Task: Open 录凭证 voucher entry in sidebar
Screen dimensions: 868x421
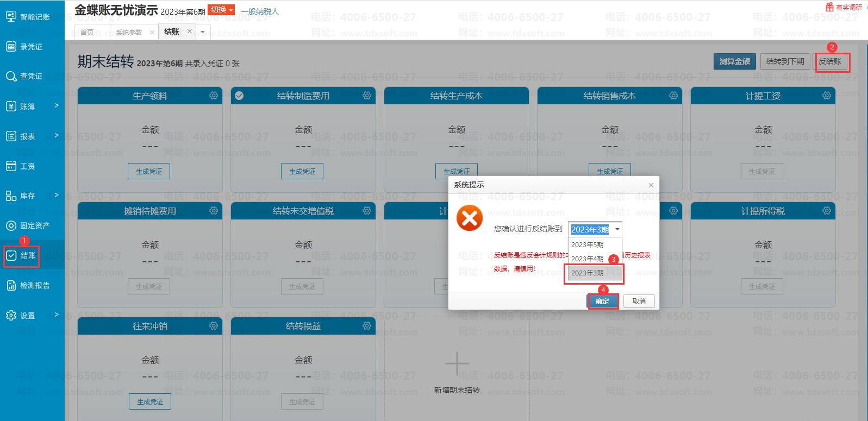Action: coord(11,47)
